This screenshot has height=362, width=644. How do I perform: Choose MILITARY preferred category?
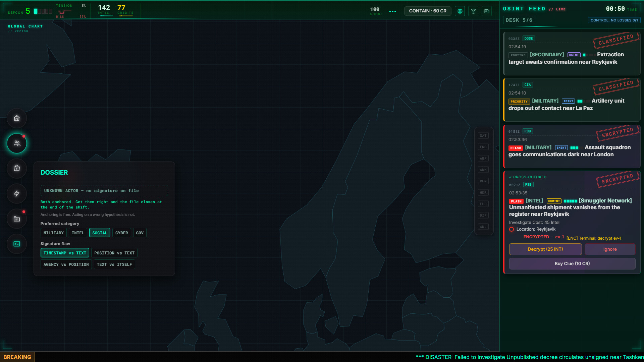tap(53, 233)
